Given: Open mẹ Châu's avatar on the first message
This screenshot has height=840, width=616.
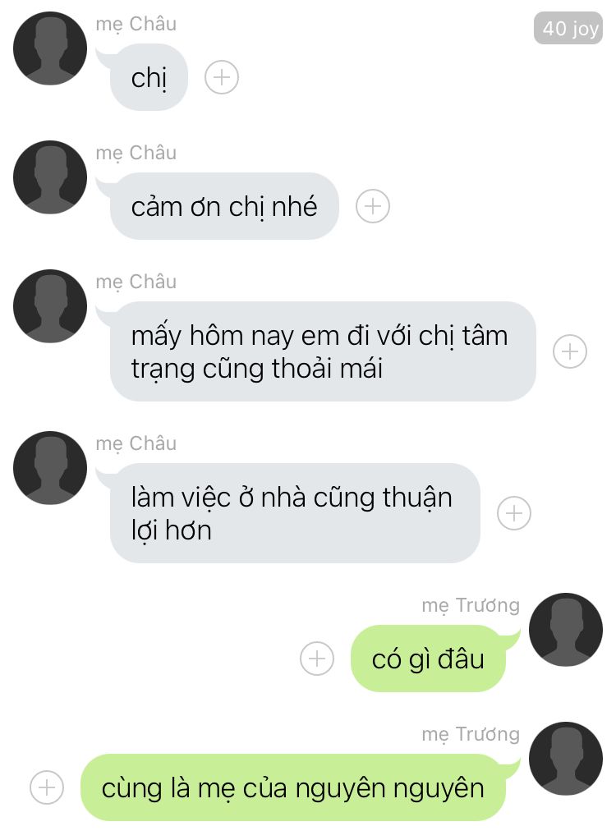Looking at the screenshot, I should (50, 48).
